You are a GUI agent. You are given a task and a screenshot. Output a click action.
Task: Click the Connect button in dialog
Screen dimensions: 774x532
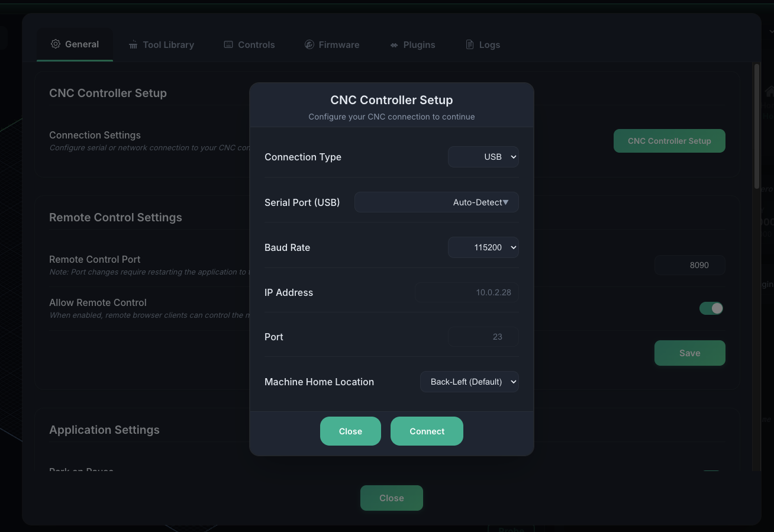coord(427,431)
